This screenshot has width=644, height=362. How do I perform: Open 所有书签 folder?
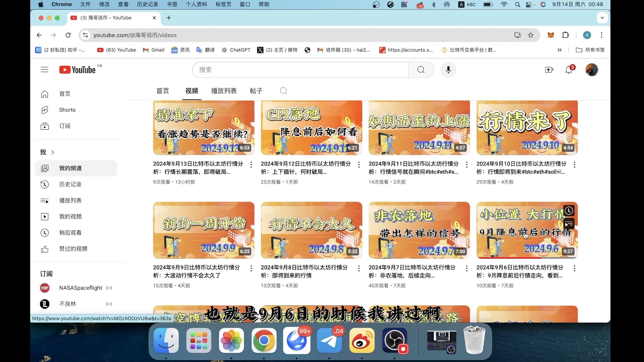(x=590, y=50)
